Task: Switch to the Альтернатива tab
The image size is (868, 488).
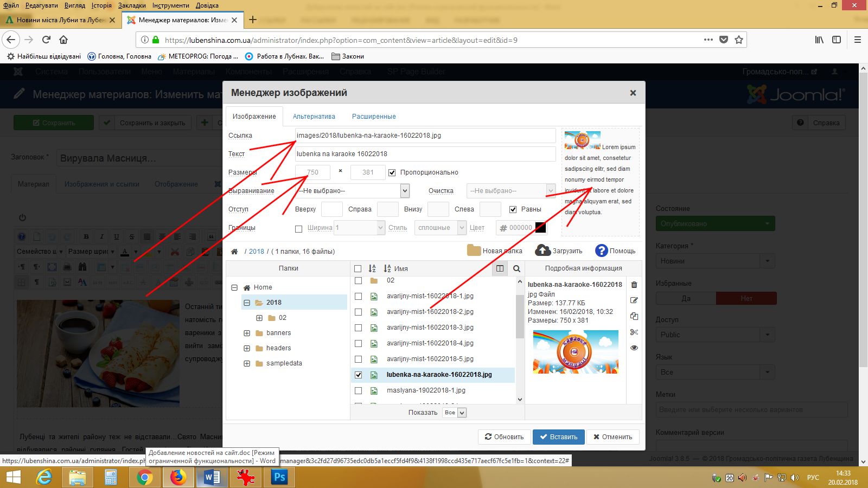Action: [314, 117]
